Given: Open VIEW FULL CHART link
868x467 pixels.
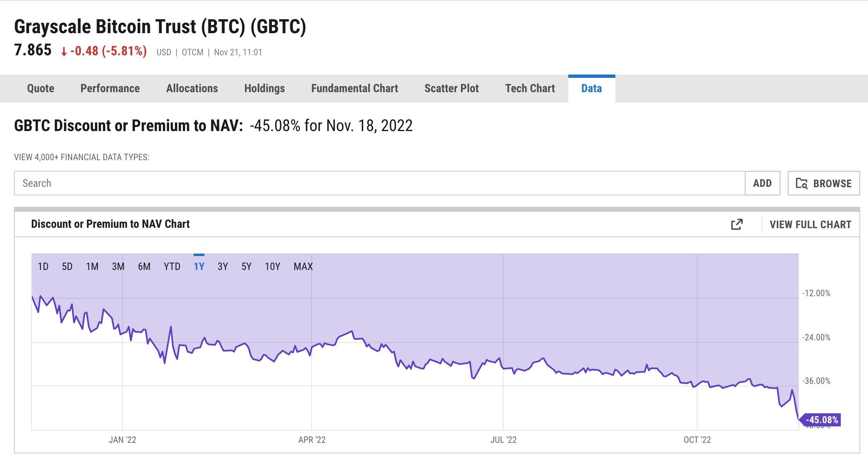Looking at the screenshot, I should [810, 224].
